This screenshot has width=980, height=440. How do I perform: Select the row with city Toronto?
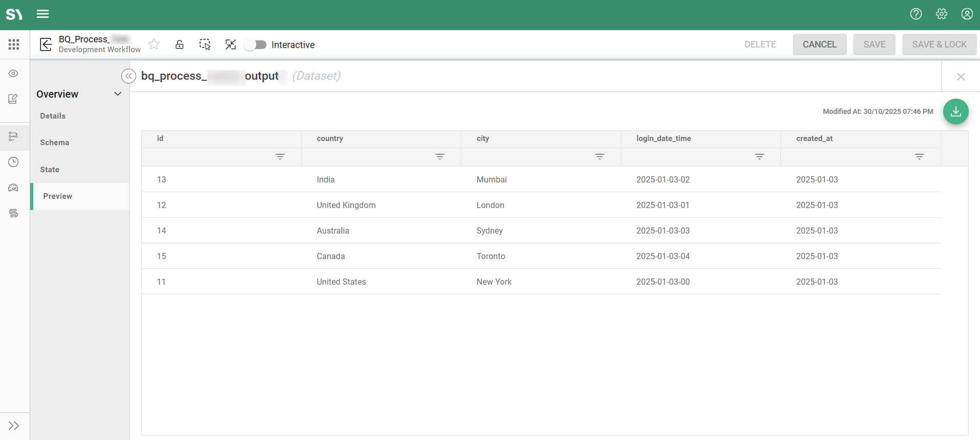click(491, 256)
